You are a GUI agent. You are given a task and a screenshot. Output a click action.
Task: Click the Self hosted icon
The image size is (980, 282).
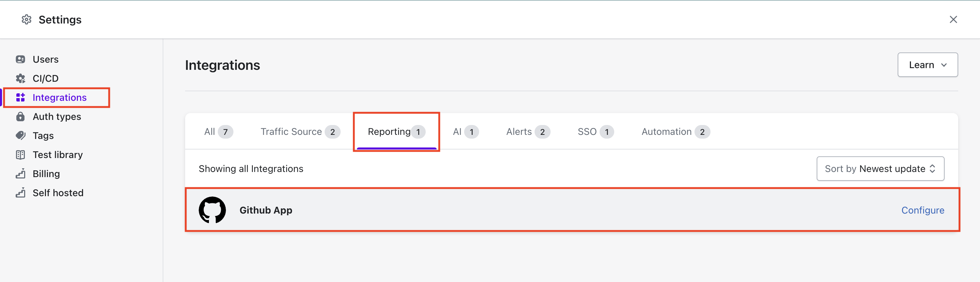click(x=20, y=193)
